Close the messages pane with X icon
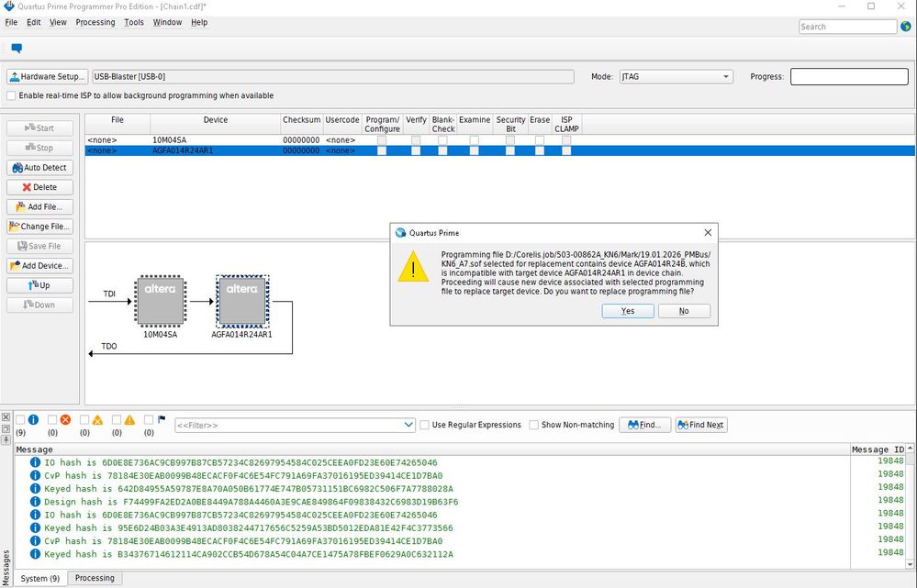 click(x=6, y=416)
